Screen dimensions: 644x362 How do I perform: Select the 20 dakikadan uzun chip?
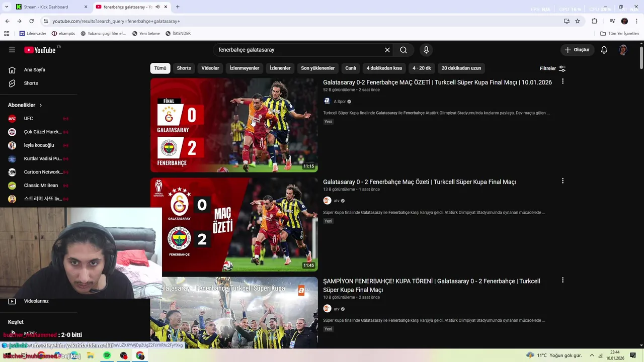[461, 68]
